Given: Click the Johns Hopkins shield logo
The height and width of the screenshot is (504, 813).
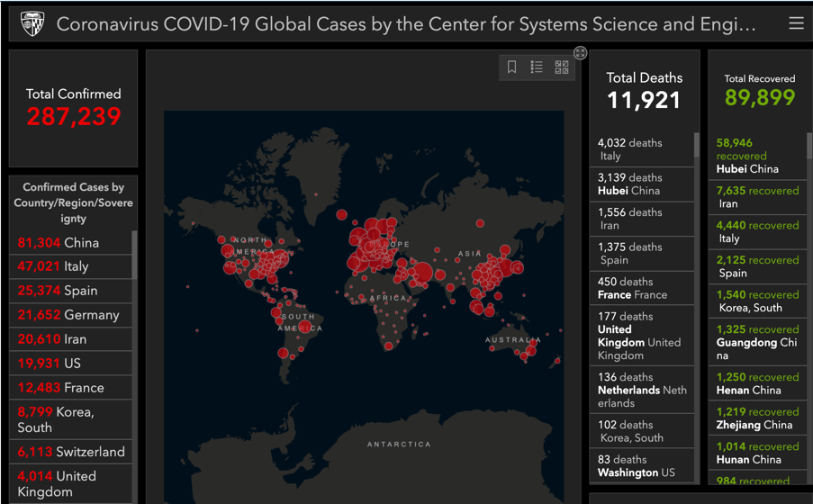Looking at the screenshot, I should point(32,24).
